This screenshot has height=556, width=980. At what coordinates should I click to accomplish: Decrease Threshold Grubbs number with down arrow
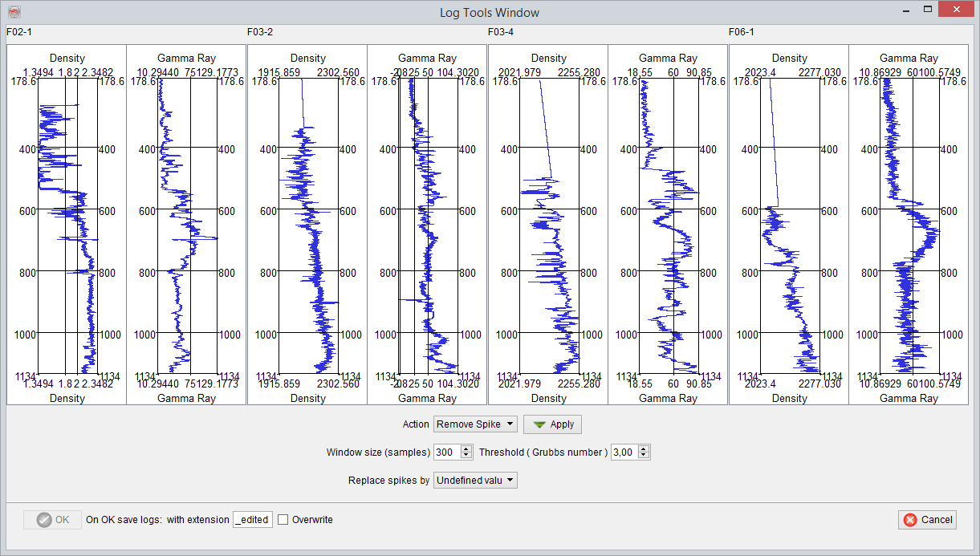(645, 456)
